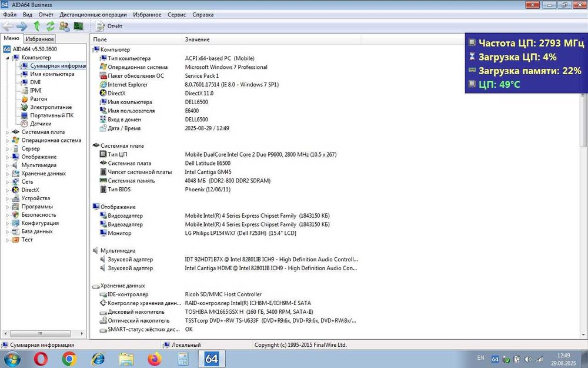Select the DMI tree item

coord(31,82)
